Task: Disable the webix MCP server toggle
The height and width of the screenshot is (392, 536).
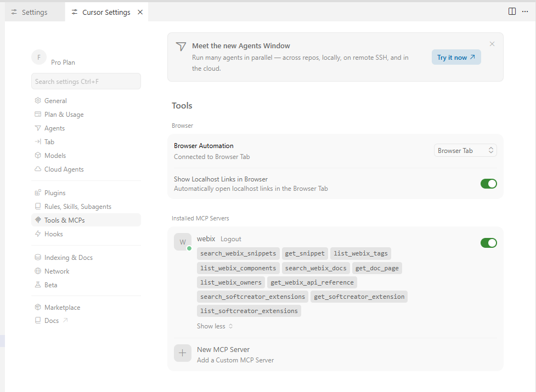Action: pos(488,243)
